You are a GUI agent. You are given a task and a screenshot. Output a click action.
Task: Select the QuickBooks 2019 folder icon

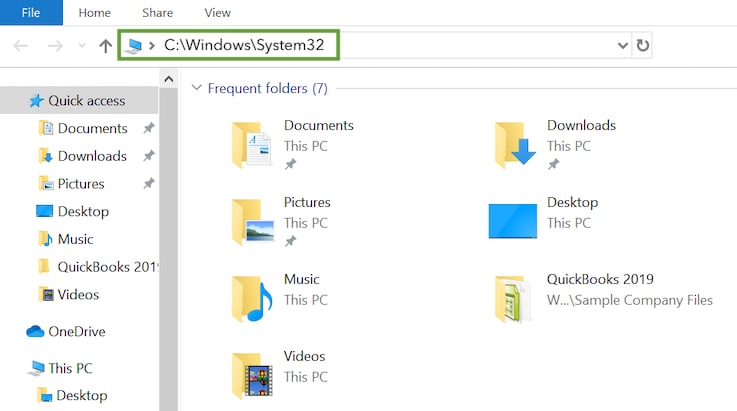pyautogui.click(x=513, y=299)
